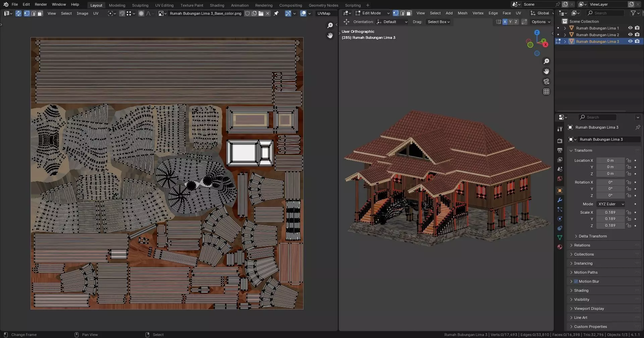Toggle Y mirror axis button
644x338 pixels.
pos(510,22)
